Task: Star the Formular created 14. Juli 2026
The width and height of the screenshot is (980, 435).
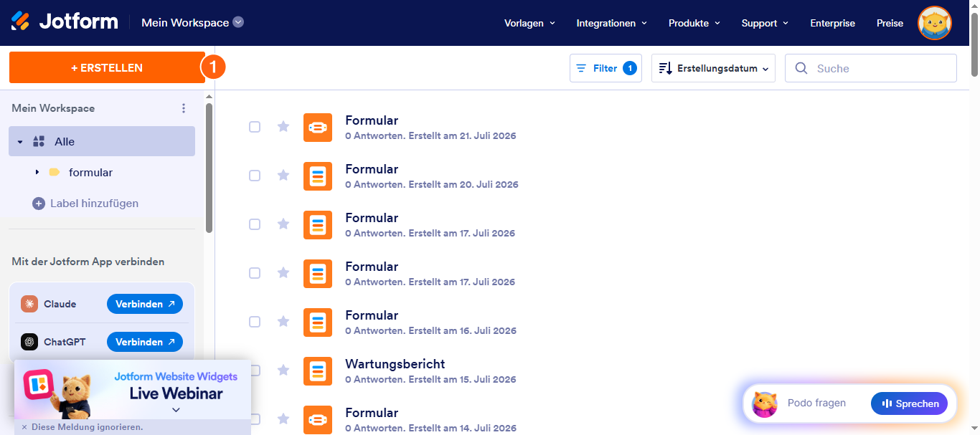Action: point(283,419)
